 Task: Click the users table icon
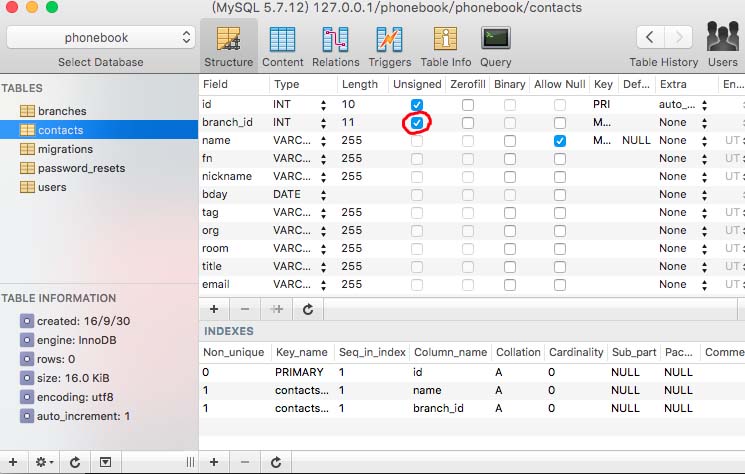click(x=27, y=187)
